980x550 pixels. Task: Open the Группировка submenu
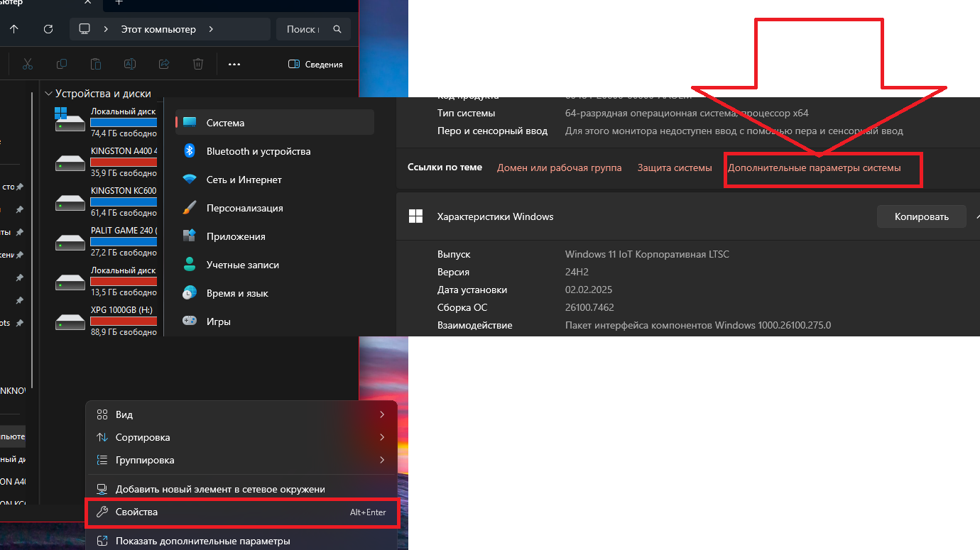[x=241, y=460]
